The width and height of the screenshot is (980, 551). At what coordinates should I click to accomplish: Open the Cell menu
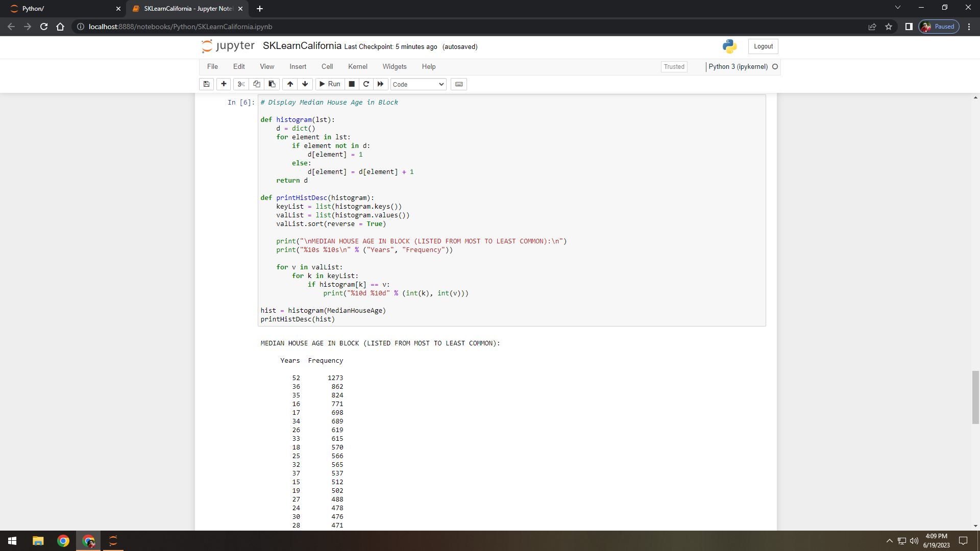click(327, 67)
